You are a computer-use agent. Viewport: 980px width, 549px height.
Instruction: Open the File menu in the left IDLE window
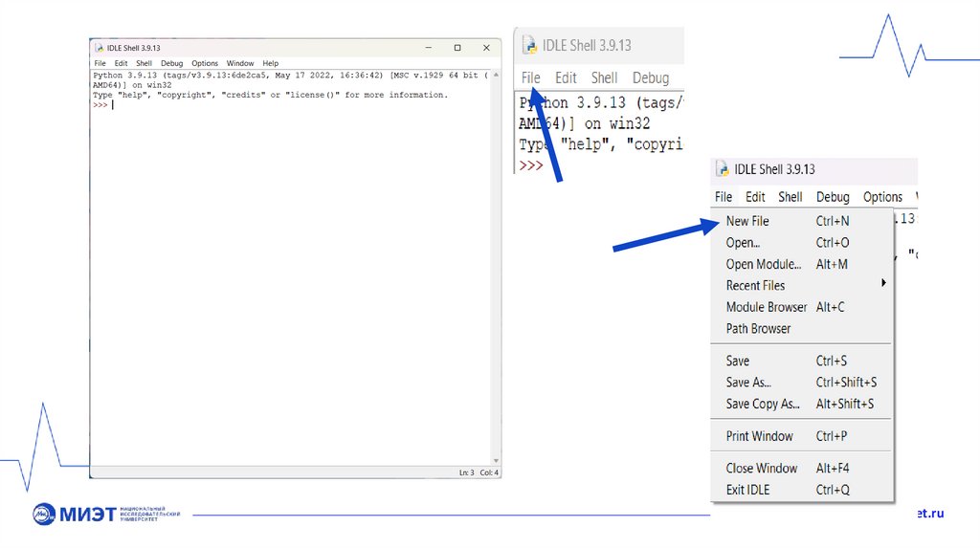pyautogui.click(x=100, y=63)
